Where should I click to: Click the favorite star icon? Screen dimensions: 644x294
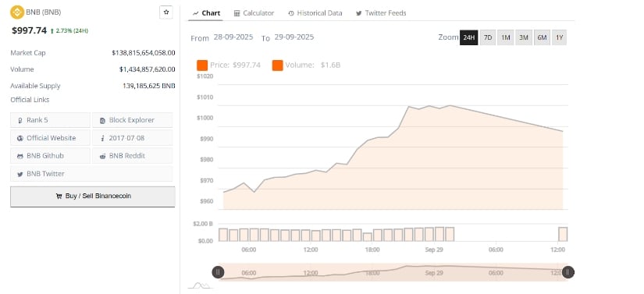tap(166, 12)
